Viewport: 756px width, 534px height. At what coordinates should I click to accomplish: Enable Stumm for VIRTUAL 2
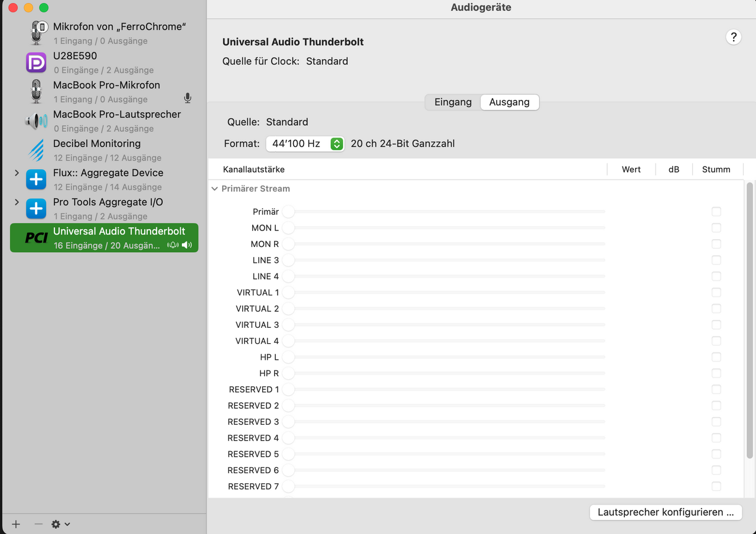click(716, 308)
